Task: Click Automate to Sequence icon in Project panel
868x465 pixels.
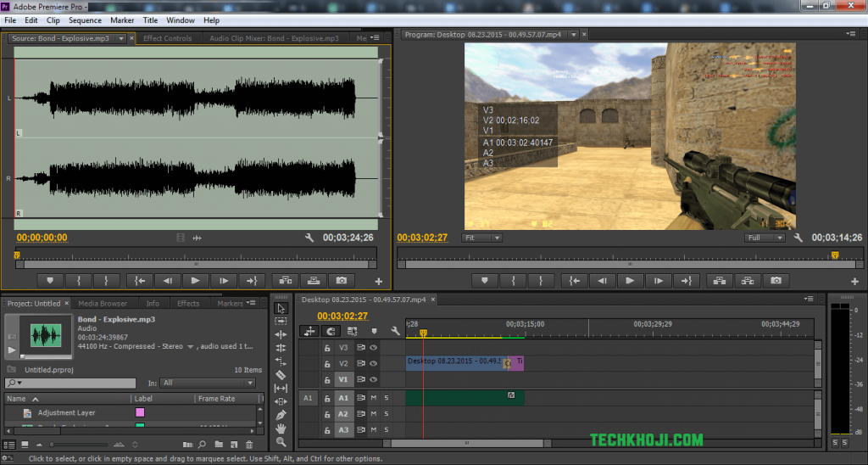Action: [187, 445]
